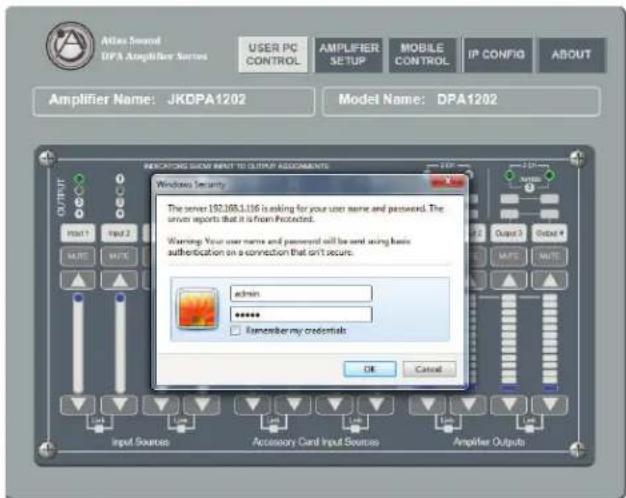The image size is (626, 498).
Task: Click the Atlas Sound circular logo
Action: (x=70, y=46)
